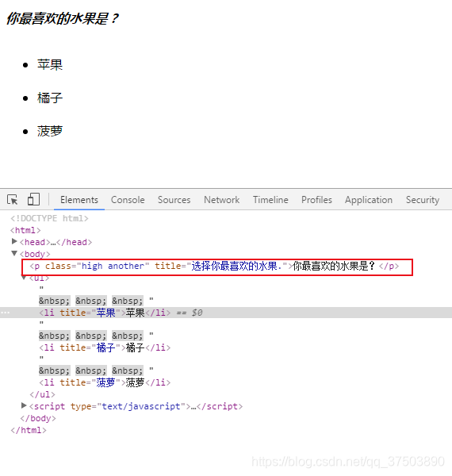Select the closing html tag
The height and width of the screenshot is (476, 452).
coord(29,430)
